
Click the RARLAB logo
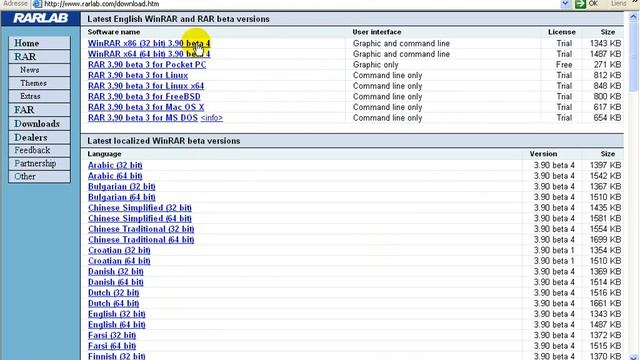coord(40,18)
